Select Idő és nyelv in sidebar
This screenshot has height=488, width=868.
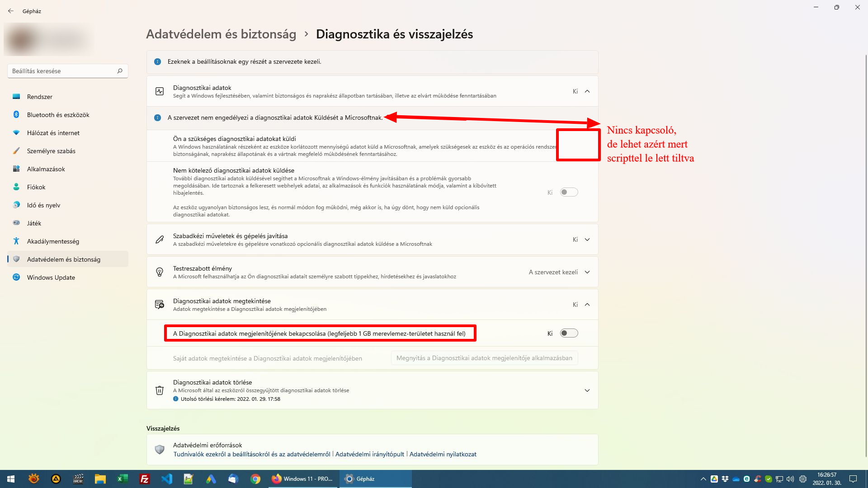click(68, 205)
